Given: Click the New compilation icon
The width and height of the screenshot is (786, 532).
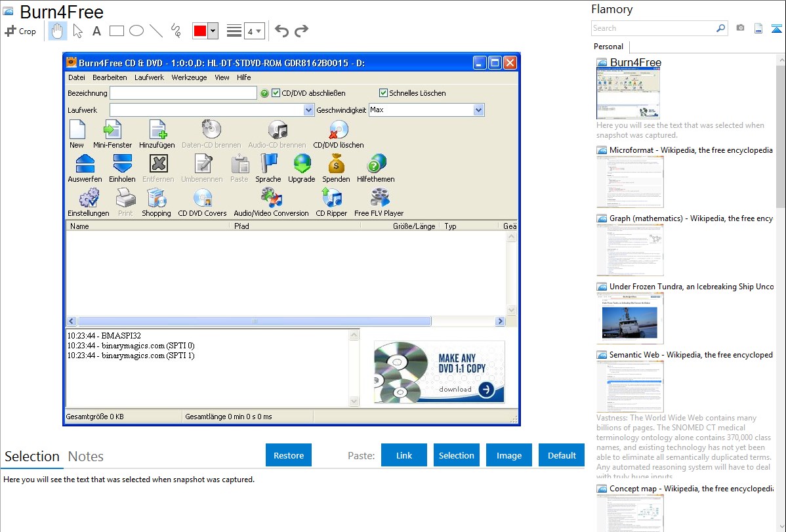Looking at the screenshot, I should coord(77,134).
